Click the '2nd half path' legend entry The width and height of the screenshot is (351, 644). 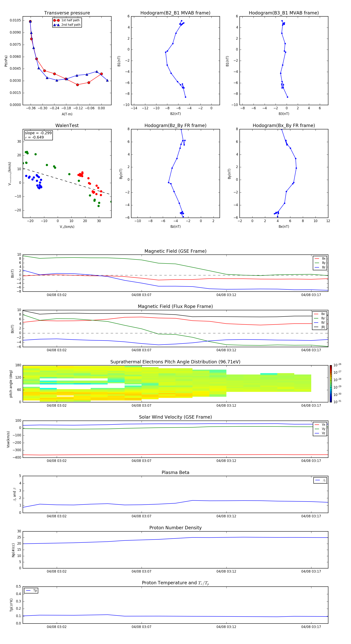pos(67,25)
